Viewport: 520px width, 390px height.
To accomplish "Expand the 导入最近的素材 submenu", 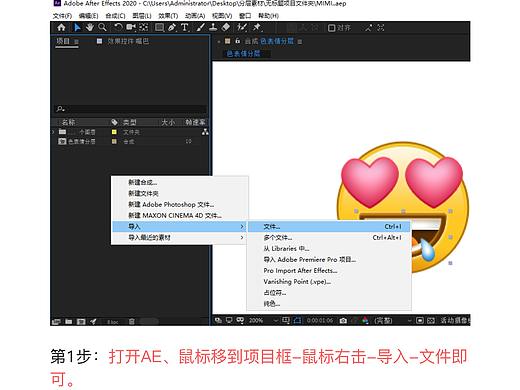I will [180, 238].
